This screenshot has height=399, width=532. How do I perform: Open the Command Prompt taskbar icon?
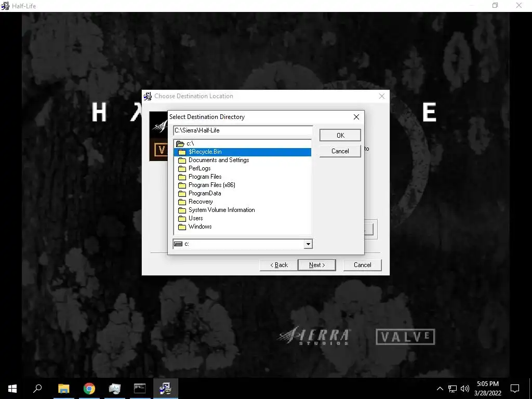[x=140, y=389]
